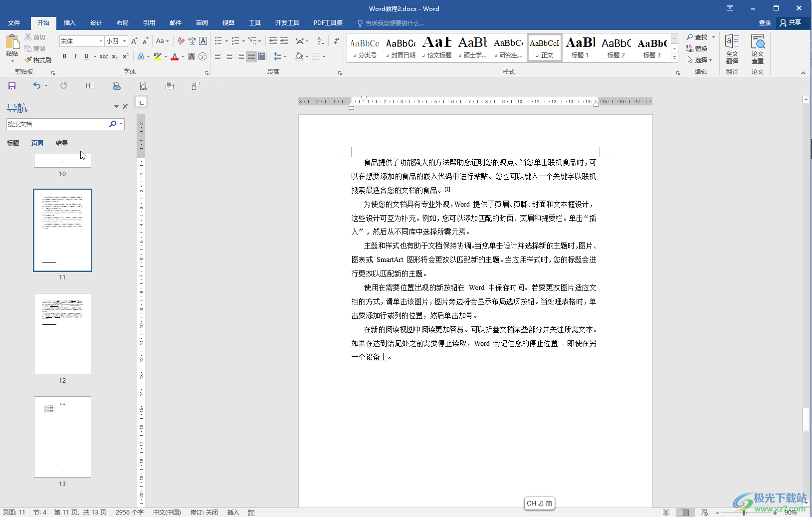The width and height of the screenshot is (812, 517).
Task: Click the 搜索文档 search input field
Action: pyautogui.click(x=57, y=124)
